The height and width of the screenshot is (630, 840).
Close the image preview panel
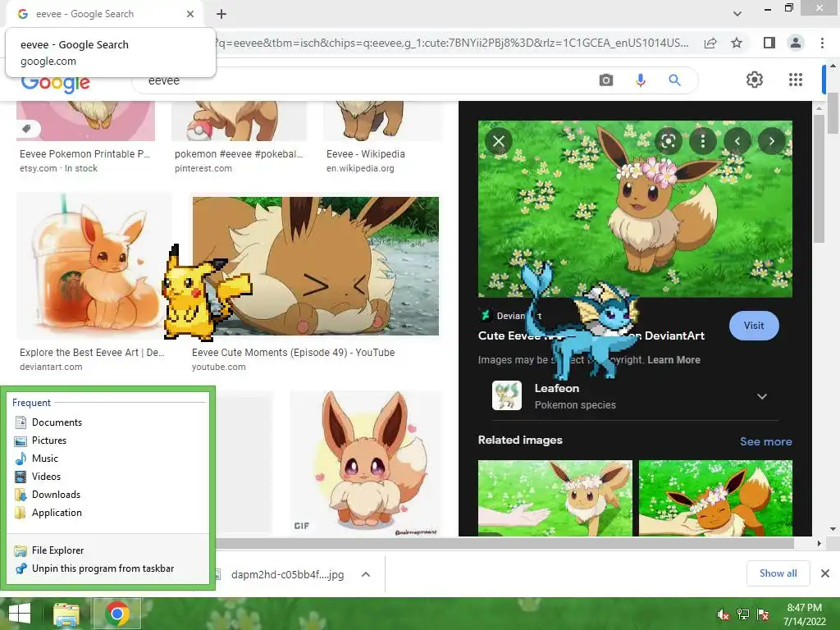point(498,141)
